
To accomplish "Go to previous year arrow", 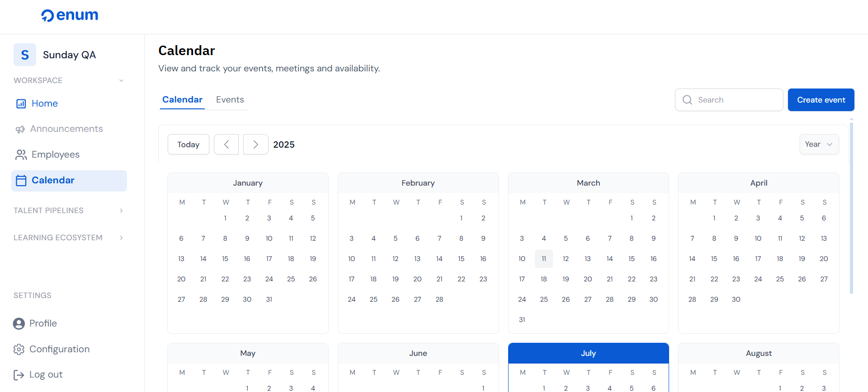I will click(226, 145).
